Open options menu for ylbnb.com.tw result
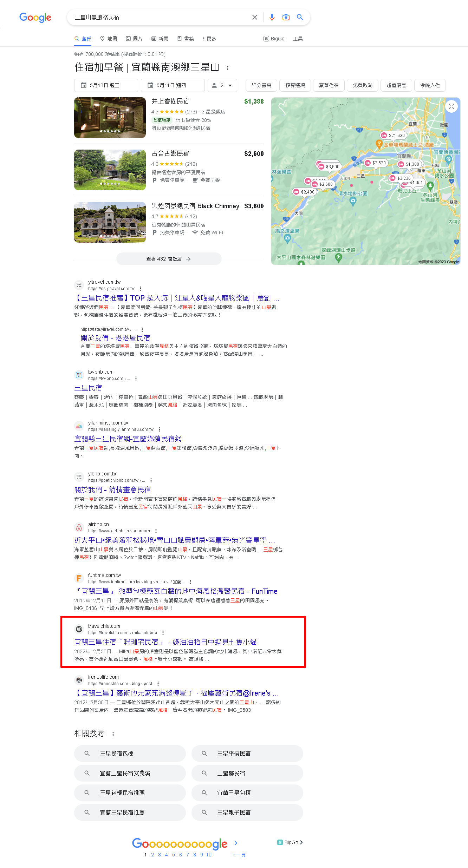This screenshot has width=468, height=868. click(x=151, y=480)
